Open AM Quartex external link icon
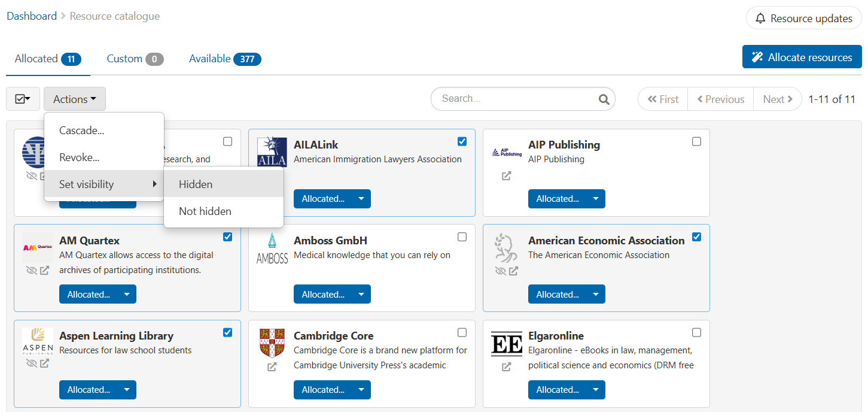The width and height of the screenshot is (868, 412). pos(44,271)
